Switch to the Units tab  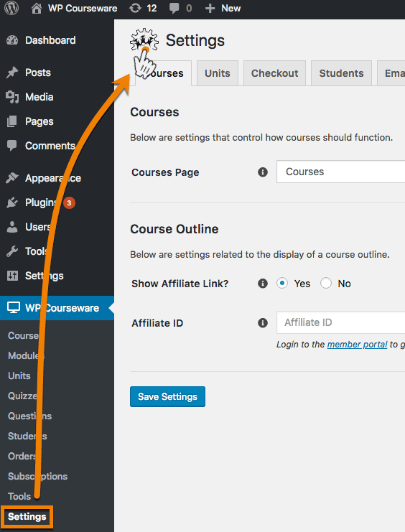[x=218, y=73]
